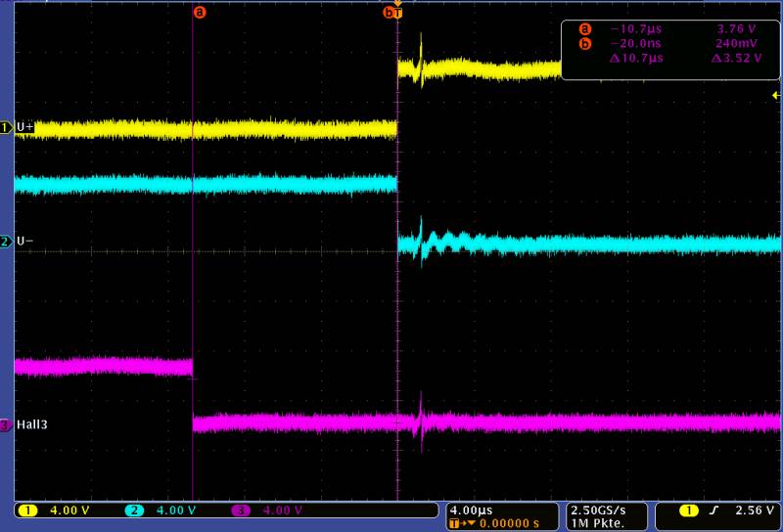Screen dimensions: 783x532
Task: Click cursor b voltage 240mV value
Action: [736, 43]
